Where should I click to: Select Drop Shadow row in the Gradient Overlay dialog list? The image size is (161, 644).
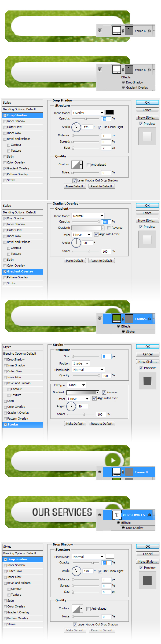tap(22, 218)
